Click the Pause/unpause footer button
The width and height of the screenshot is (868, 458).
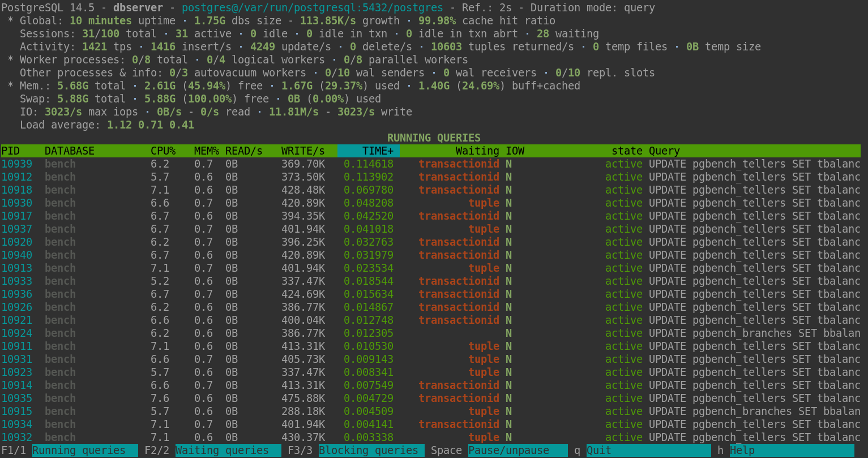coord(518,451)
